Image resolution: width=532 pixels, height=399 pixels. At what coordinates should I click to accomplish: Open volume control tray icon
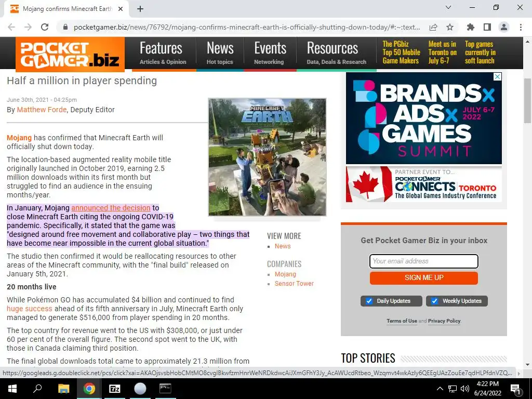coord(465,389)
